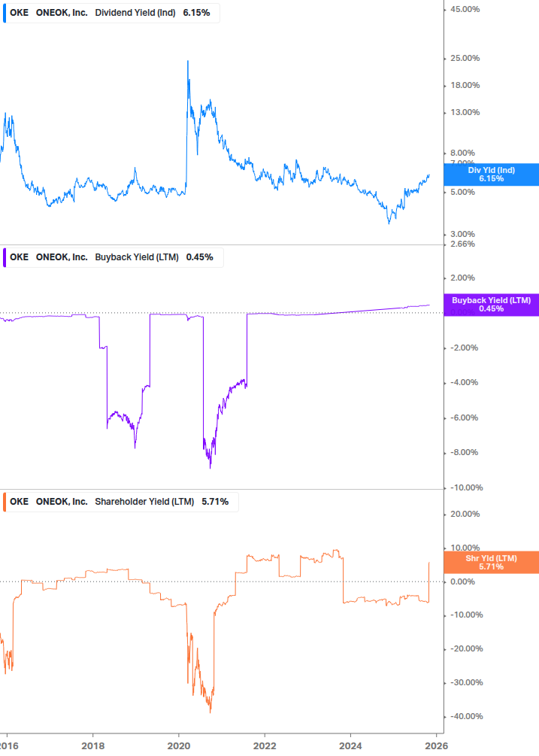
Task: Click the 13.00% axis label
Action: coord(465,112)
